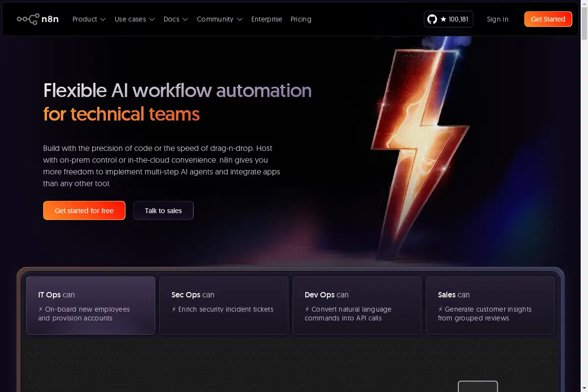Expand the Docs dropdown chevron
Screen dimensions: 588x392
(185, 20)
